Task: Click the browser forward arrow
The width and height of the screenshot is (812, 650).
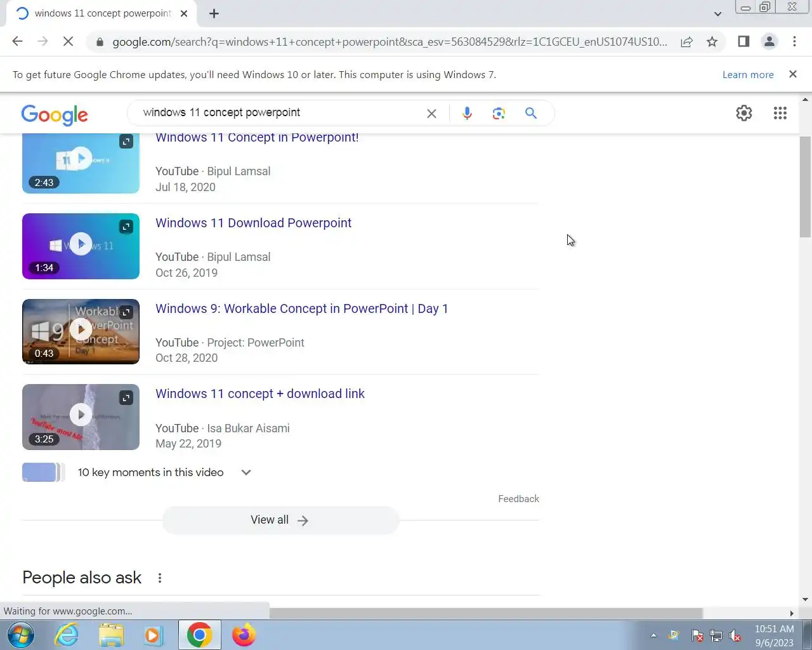Action: pos(43,41)
